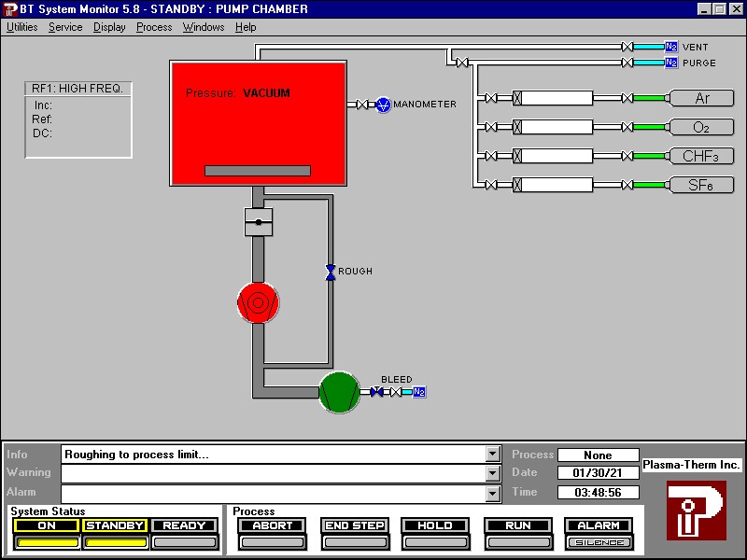Open the Warning messages dropdown

492,473
